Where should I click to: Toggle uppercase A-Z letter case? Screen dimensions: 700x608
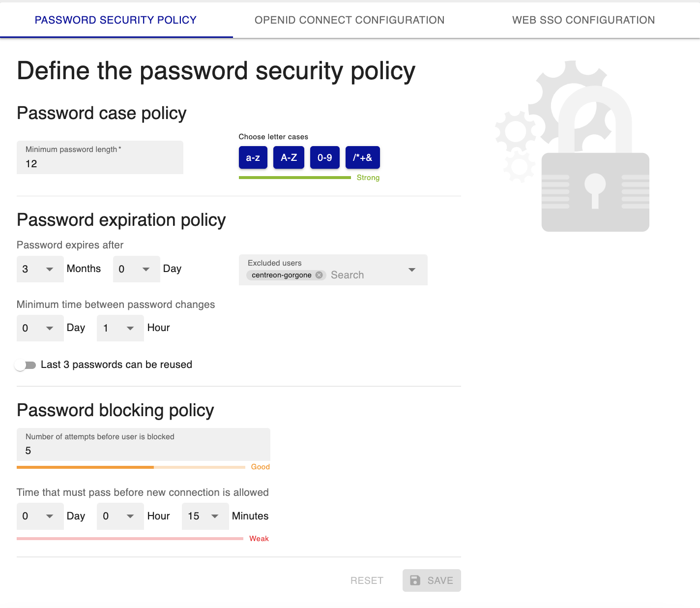pyautogui.click(x=289, y=158)
